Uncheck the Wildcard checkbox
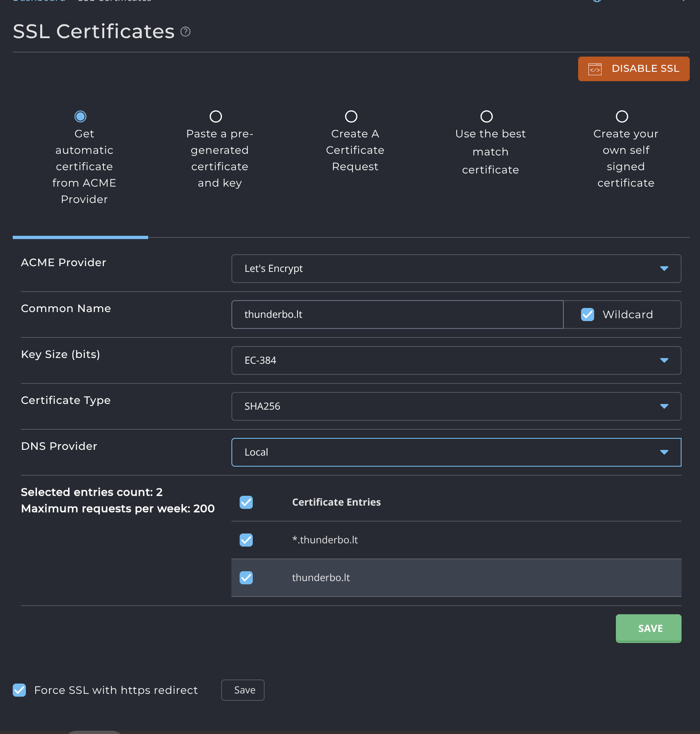 click(588, 315)
